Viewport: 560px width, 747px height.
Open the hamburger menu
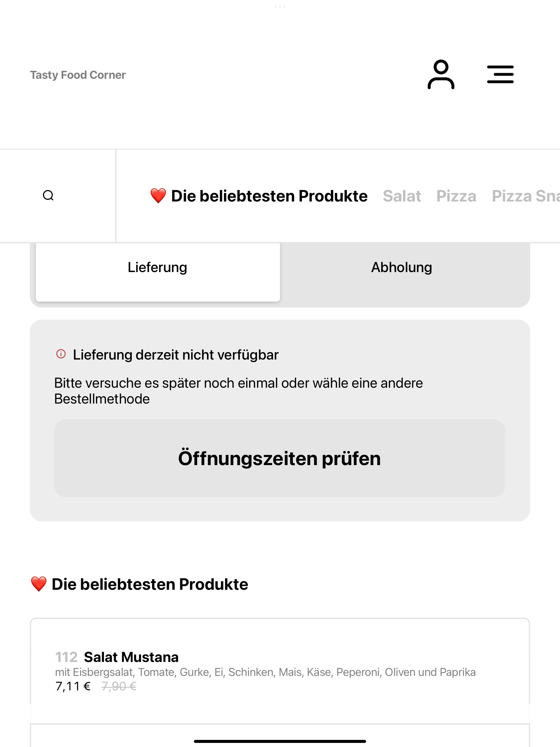coord(500,75)
